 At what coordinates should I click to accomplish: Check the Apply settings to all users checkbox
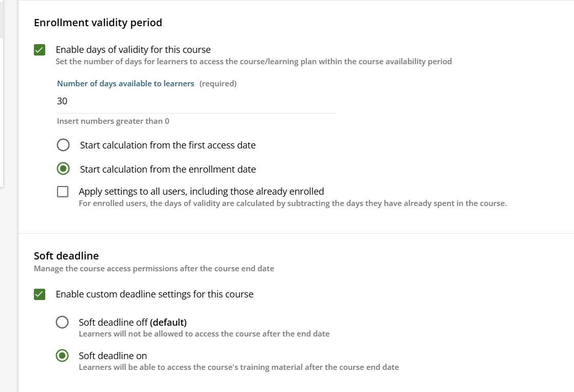(63, 192)
